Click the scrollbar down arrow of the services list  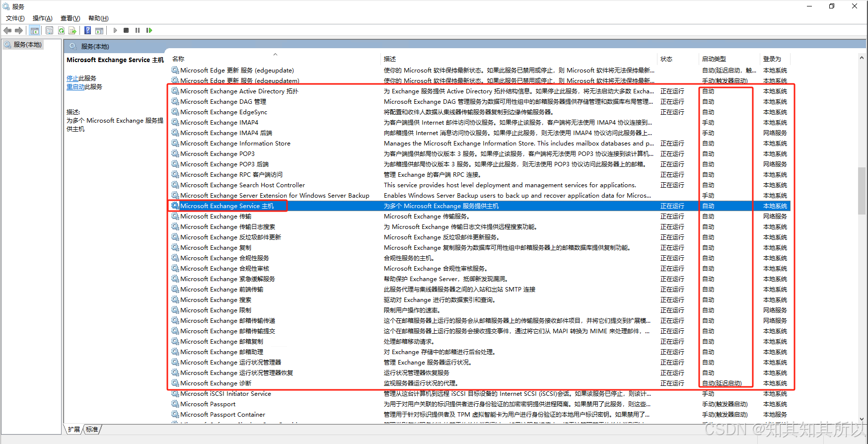point(862,419)
